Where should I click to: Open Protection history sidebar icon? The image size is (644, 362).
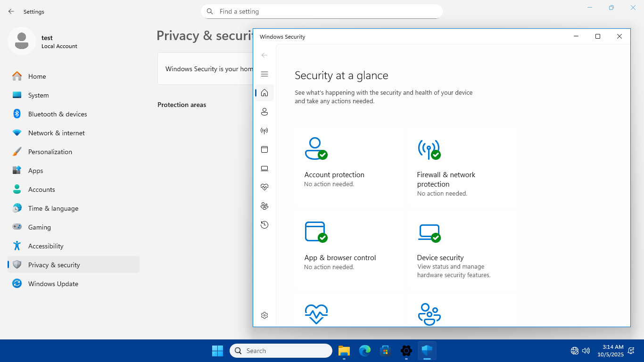point(264,225)
